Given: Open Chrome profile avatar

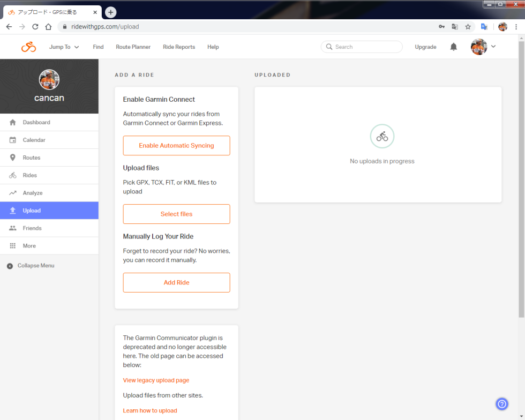Looking at the screenshot, I should [502, 27].
